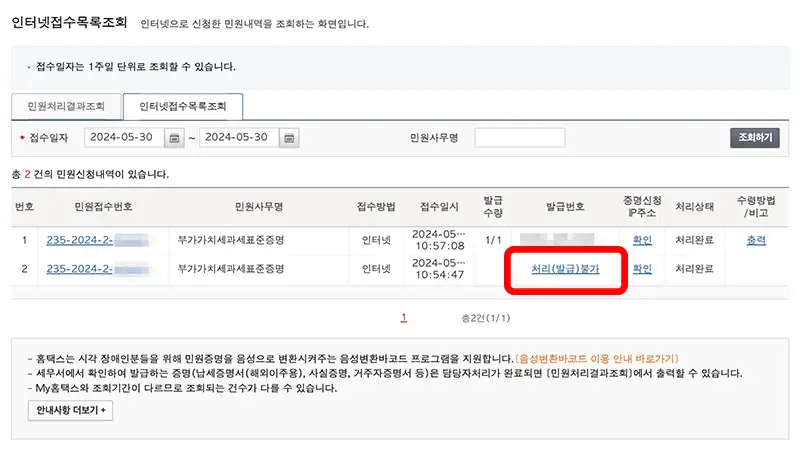Open receipt number link in row 1

(97, 240)
